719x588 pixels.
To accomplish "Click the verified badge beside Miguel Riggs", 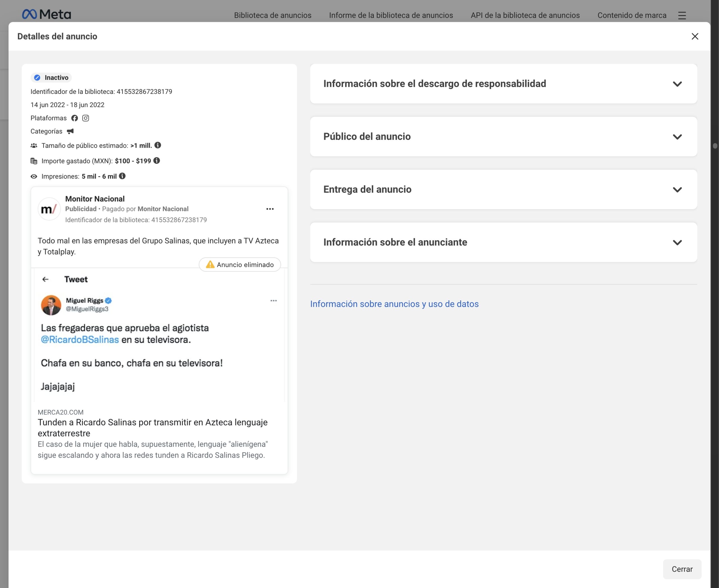I will coord(108,300).
